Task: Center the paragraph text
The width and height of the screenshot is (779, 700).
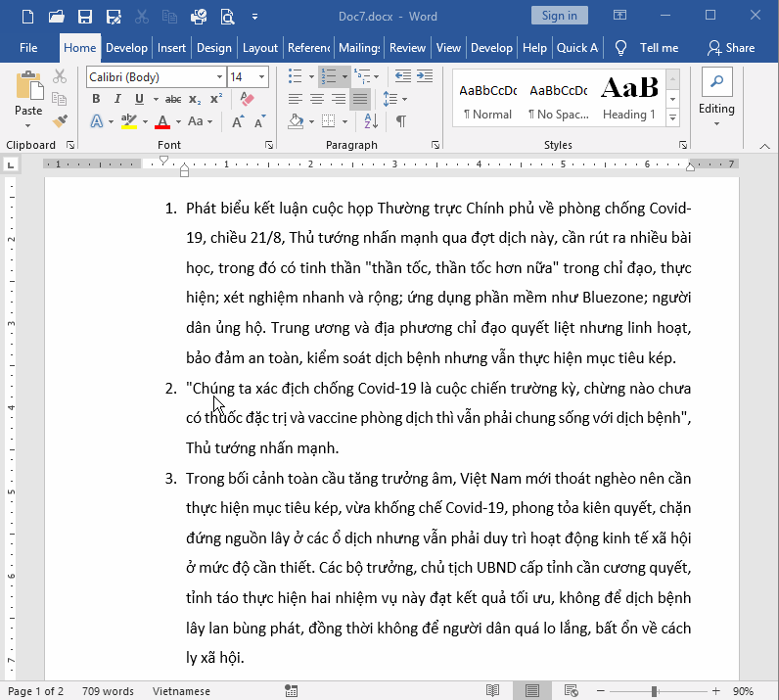Action: 317,99
